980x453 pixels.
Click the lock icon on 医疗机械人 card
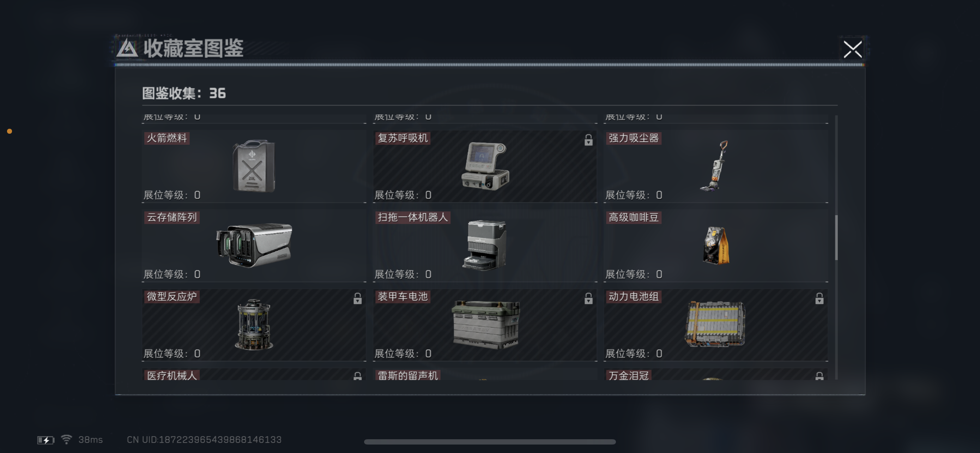click(x=357, y=376)
